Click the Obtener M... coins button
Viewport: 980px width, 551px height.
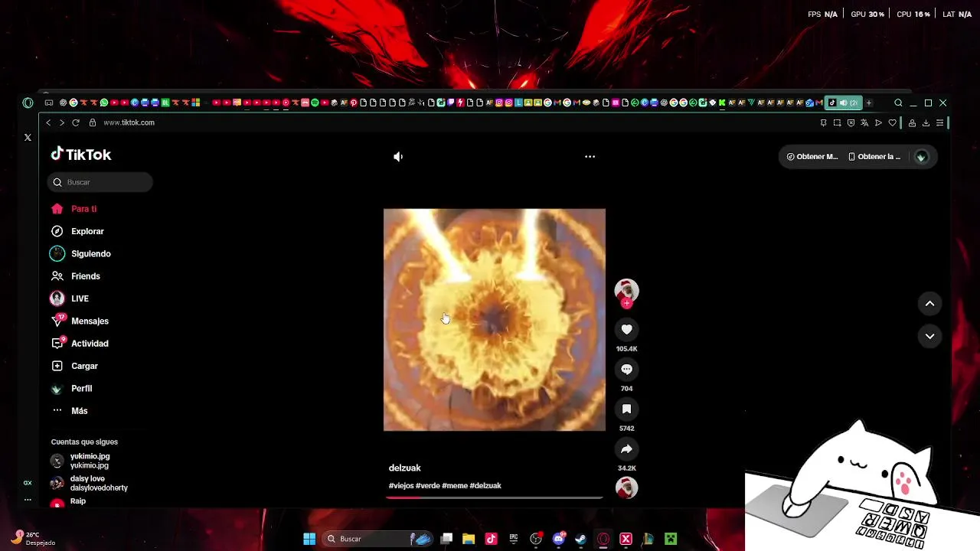(812, 156)
